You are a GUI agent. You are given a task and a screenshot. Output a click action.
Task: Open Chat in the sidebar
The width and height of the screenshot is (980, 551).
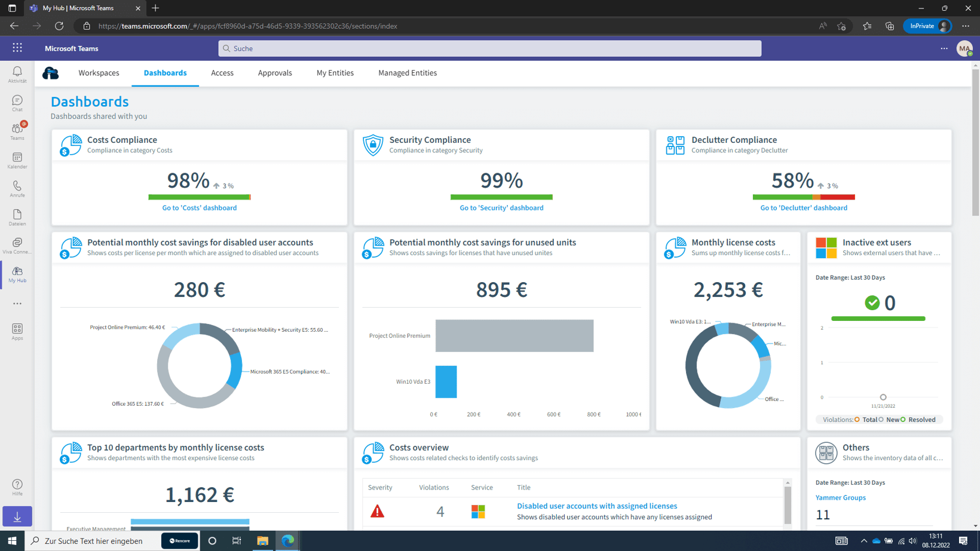tap(17, 103)
